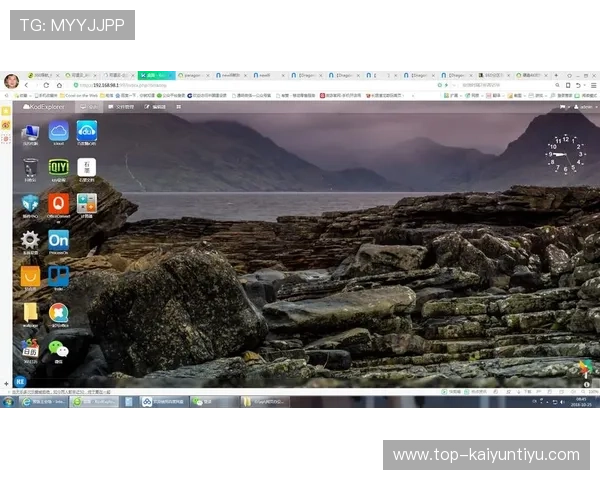This screenshot has width=600, height=480.
Task: Open the file manager tab in KodExplorer
Action: (122, 106)
